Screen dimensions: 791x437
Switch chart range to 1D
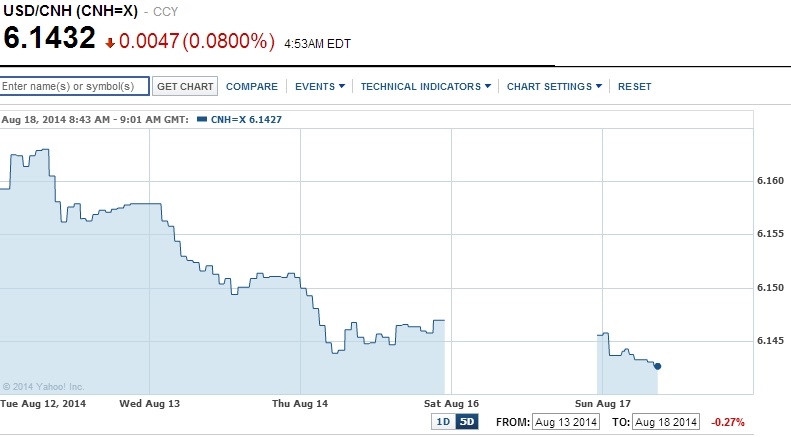tap(443, 422)
